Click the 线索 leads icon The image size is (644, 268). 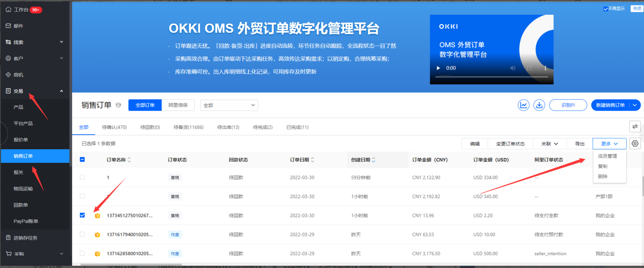point(8,42)
